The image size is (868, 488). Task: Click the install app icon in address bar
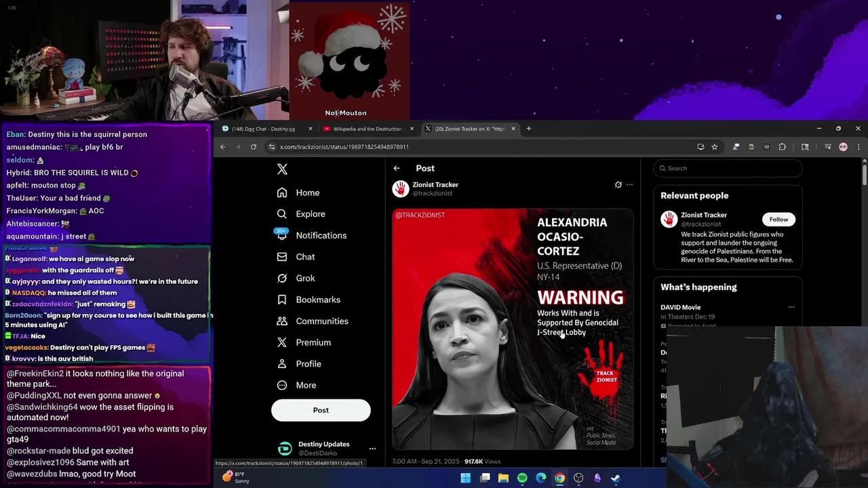701,146
